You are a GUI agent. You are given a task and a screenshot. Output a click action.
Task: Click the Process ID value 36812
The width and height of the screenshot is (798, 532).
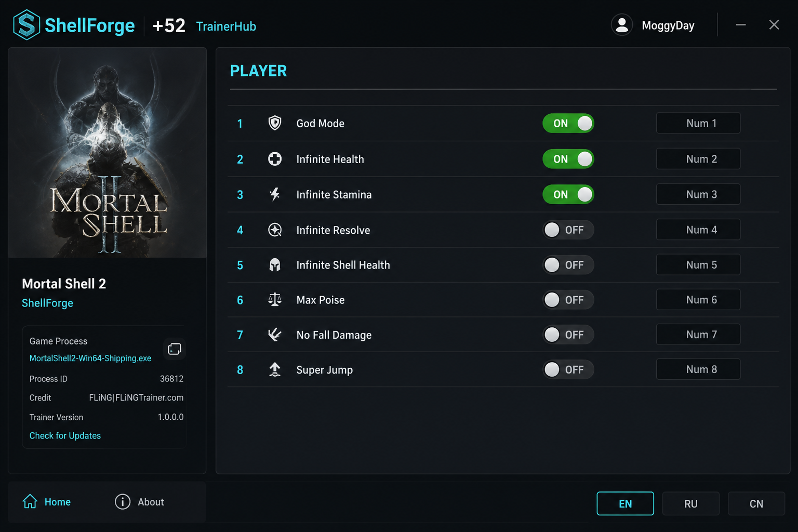(x=171, y=379)
